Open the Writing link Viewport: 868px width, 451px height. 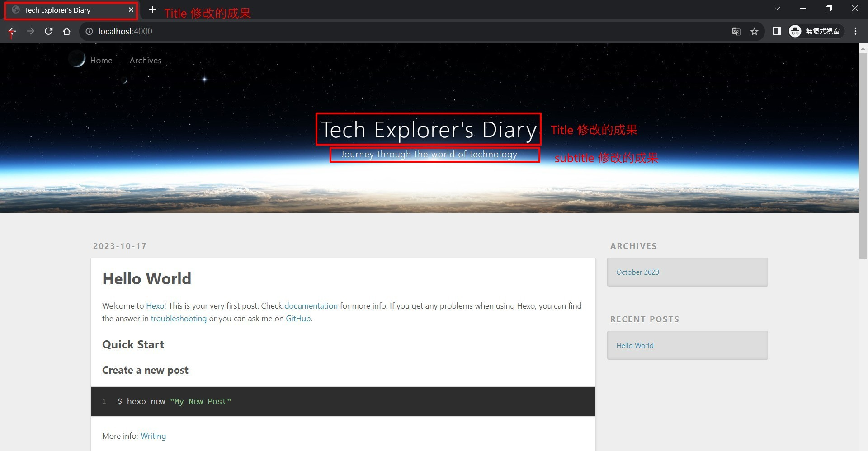[153, 436]
